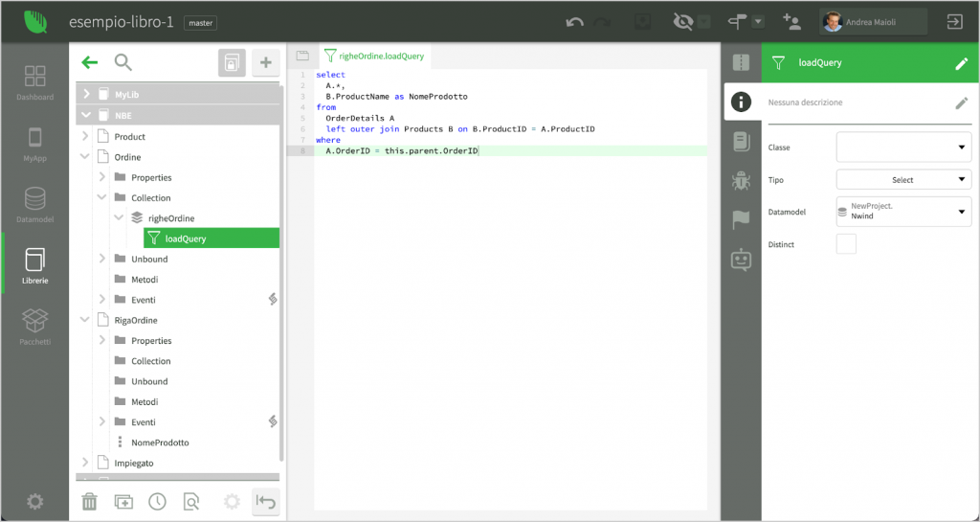Click the Nessuna descrizione text
Screen dimensions: 980x522
coord(805,102)
